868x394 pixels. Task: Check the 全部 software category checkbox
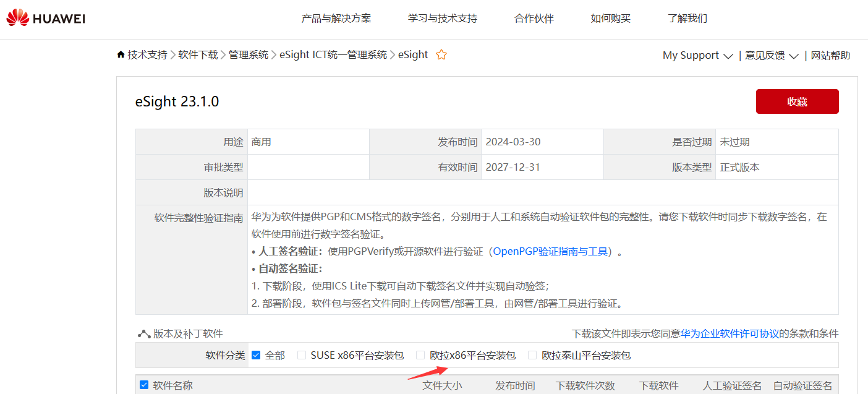(256, 355)
